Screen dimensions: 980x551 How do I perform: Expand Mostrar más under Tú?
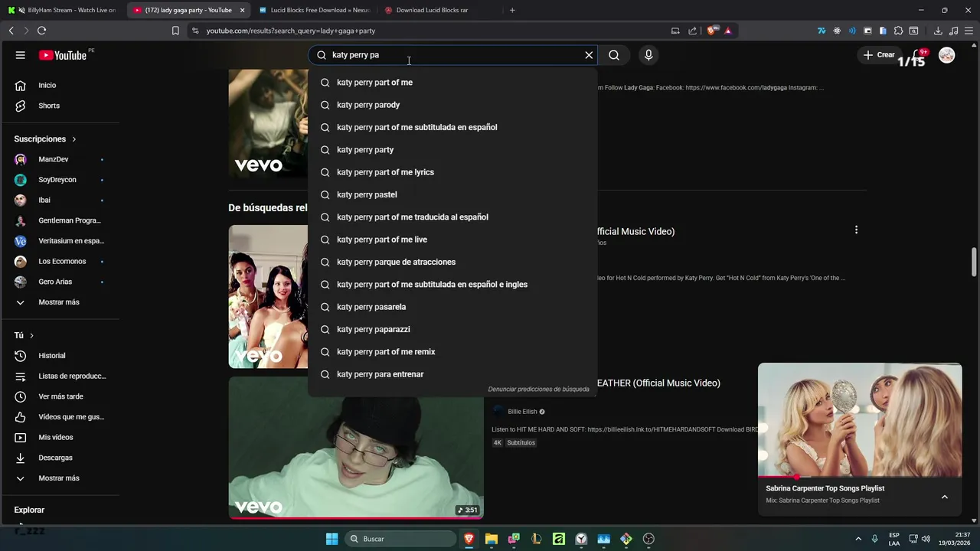click(60, 478)
